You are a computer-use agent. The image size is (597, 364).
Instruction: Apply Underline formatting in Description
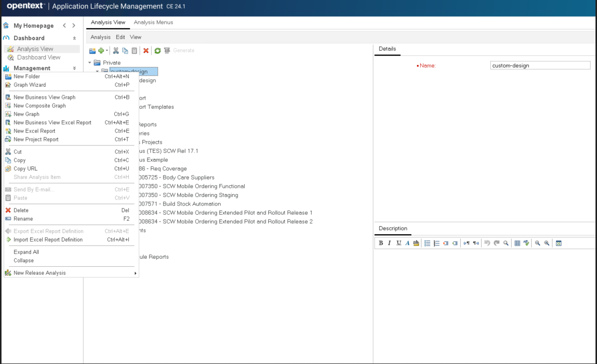click(399, 243)
